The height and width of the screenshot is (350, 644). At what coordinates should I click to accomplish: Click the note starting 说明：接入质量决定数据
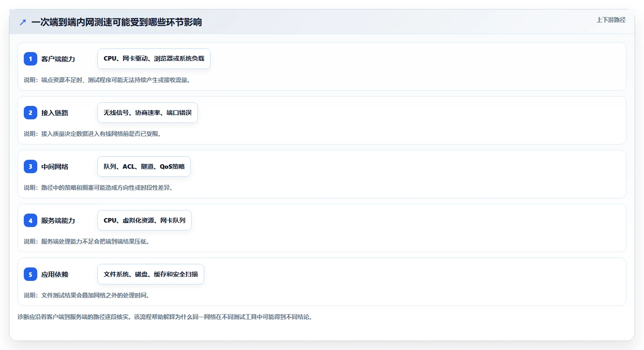92,134
